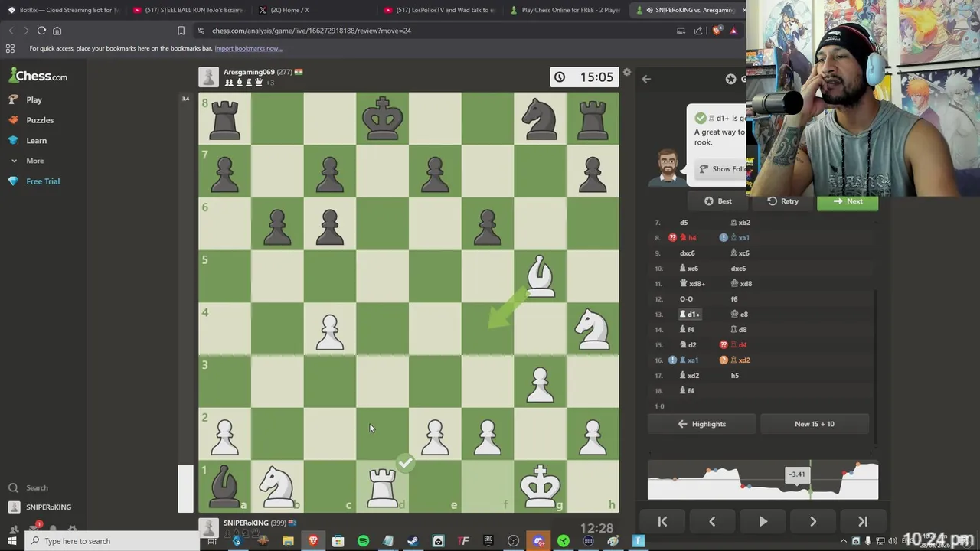Select move 8 blunder h4
Viewport: 980px width, 551px height.
tap(688, 238)
